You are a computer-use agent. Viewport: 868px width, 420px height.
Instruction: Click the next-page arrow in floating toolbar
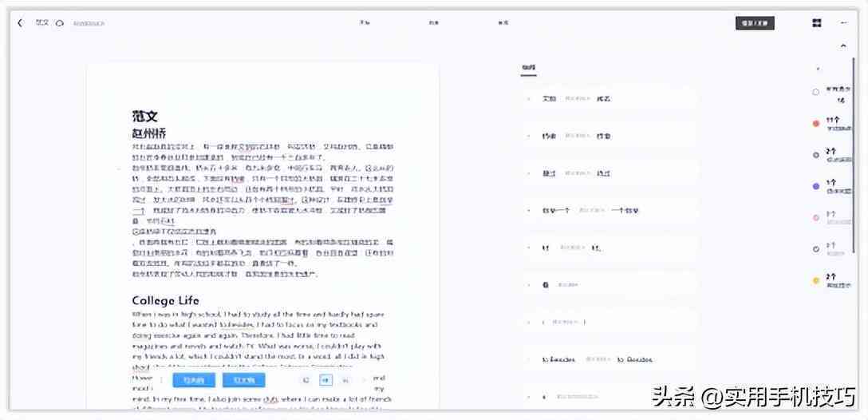tap(364, 380)
